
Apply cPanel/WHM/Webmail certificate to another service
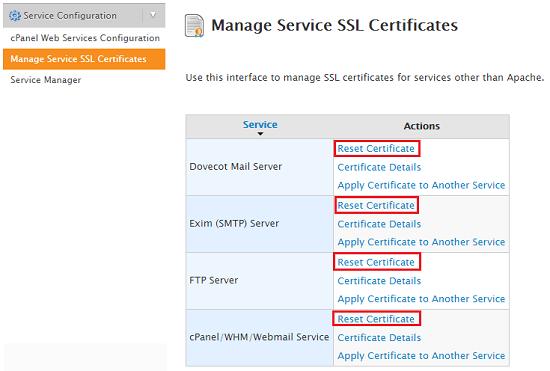tap(421, 356)
